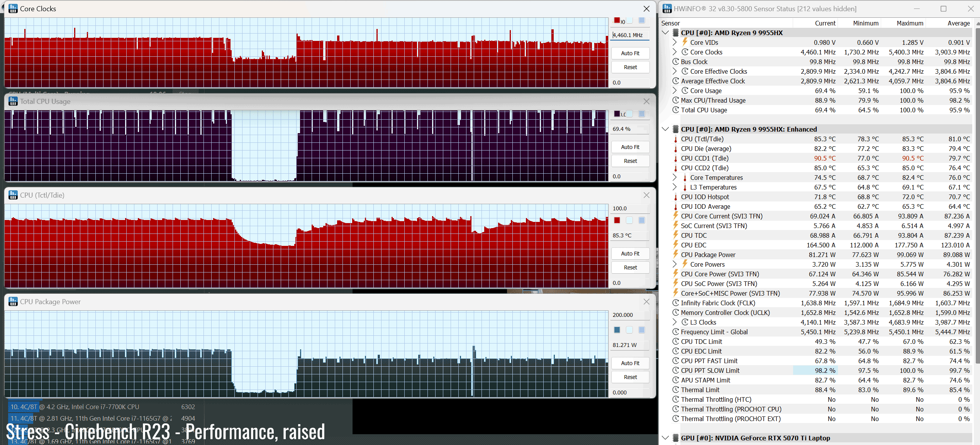Click the 200.000 max value field in Package Power graph

pyautogui.click(x=629, y=315)
